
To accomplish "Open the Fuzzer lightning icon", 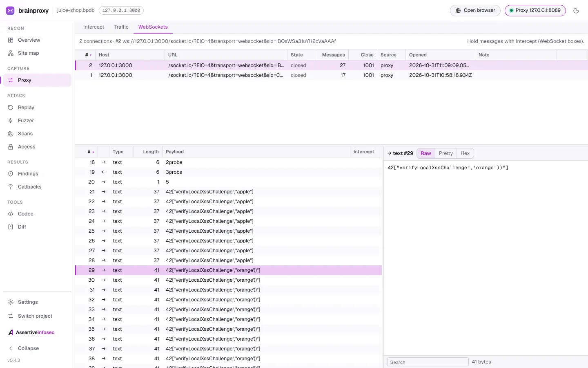I will point(11,121).
